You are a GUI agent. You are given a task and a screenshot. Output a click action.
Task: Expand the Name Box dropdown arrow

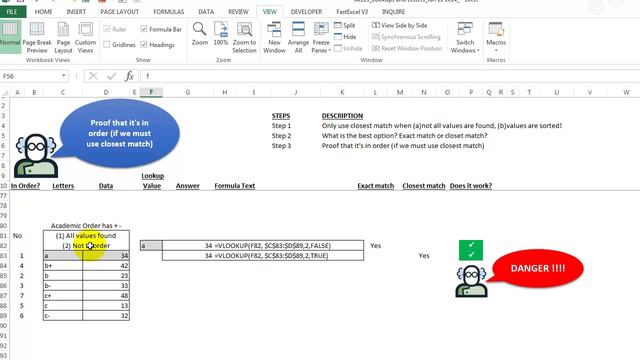64,76
